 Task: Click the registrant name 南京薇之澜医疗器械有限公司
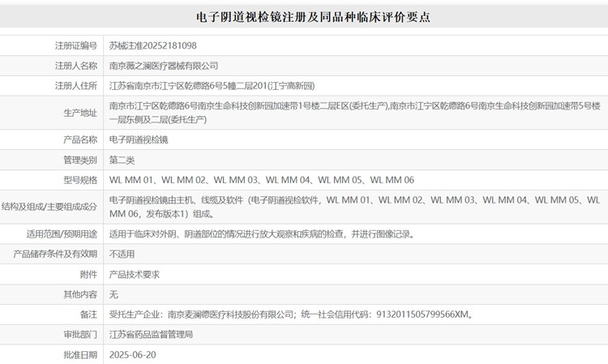point(164,66)
